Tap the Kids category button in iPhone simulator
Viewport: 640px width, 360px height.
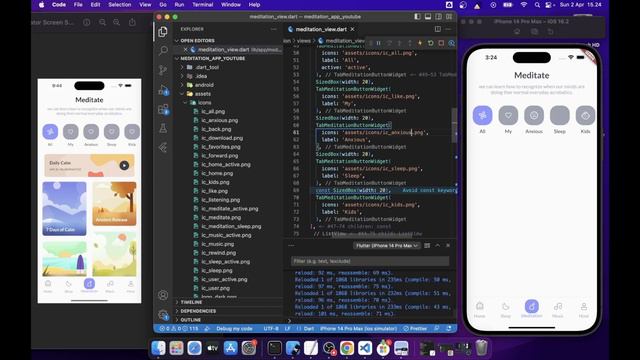585,116
